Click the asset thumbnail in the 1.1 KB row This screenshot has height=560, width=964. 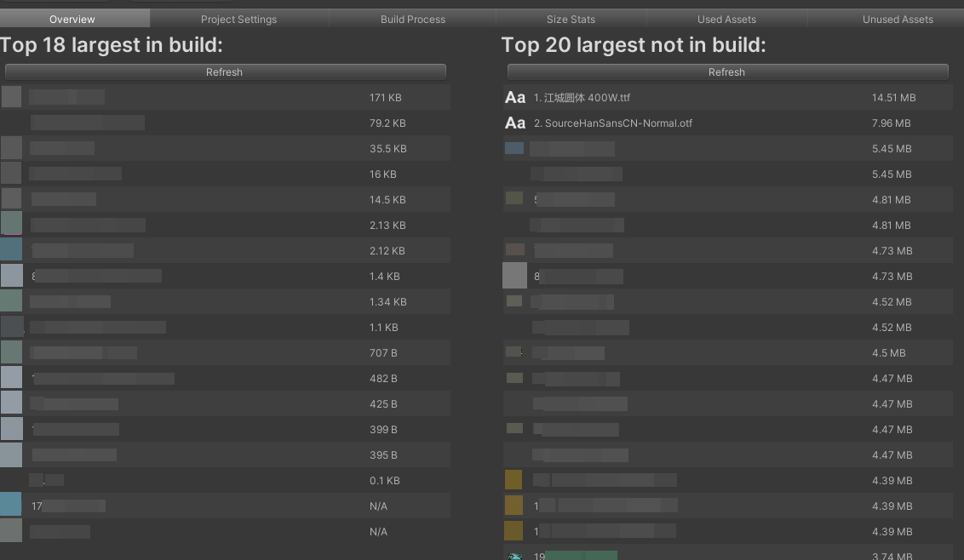12,327
